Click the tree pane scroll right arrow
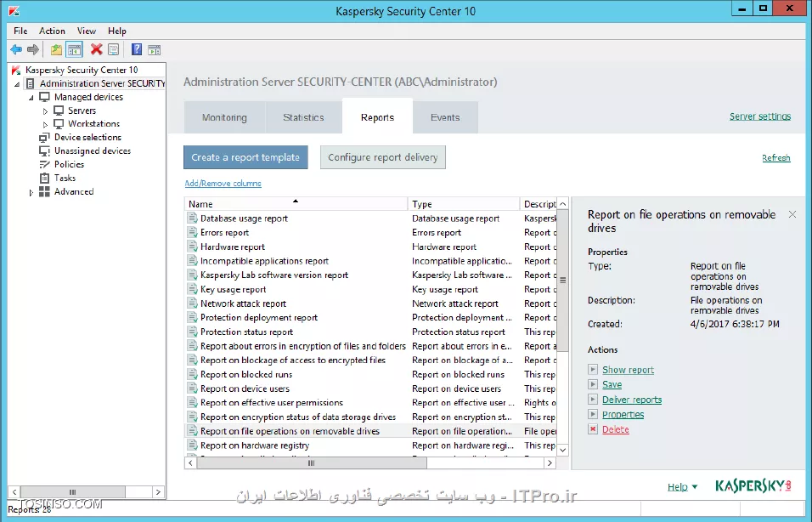The height and width of the screenshot is (522, 812). click(x=158, y=491)
